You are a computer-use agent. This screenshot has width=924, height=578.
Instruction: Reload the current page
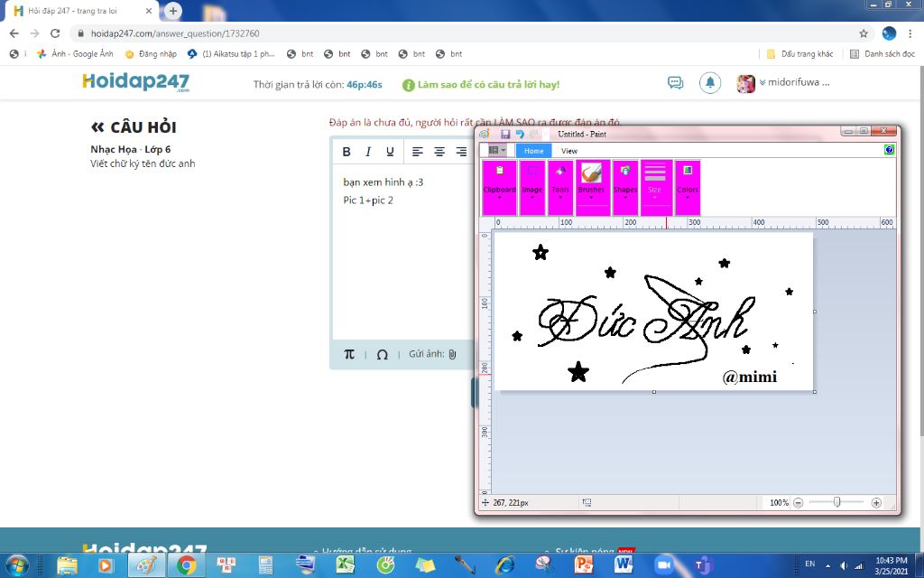55,33
